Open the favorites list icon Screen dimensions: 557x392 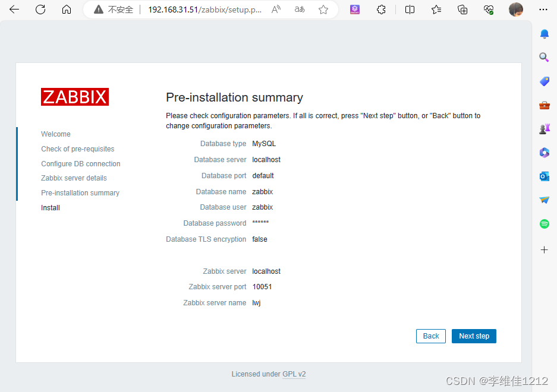(x=436, y=10)
